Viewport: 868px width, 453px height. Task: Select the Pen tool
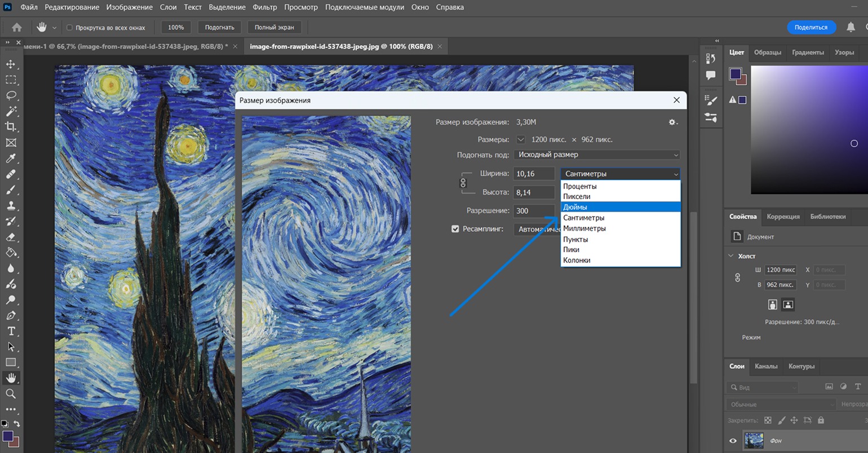click(11, 315)
